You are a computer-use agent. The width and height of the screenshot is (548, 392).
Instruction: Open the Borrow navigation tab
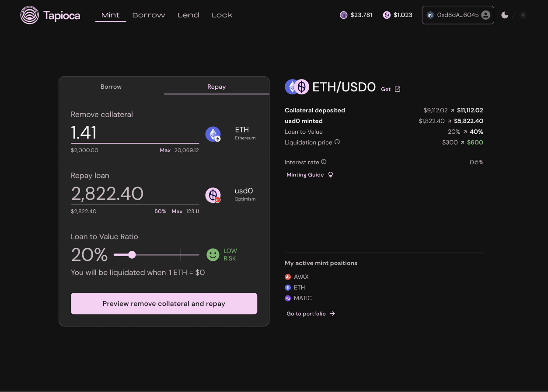pyautogui.click(x=149, y=15)
